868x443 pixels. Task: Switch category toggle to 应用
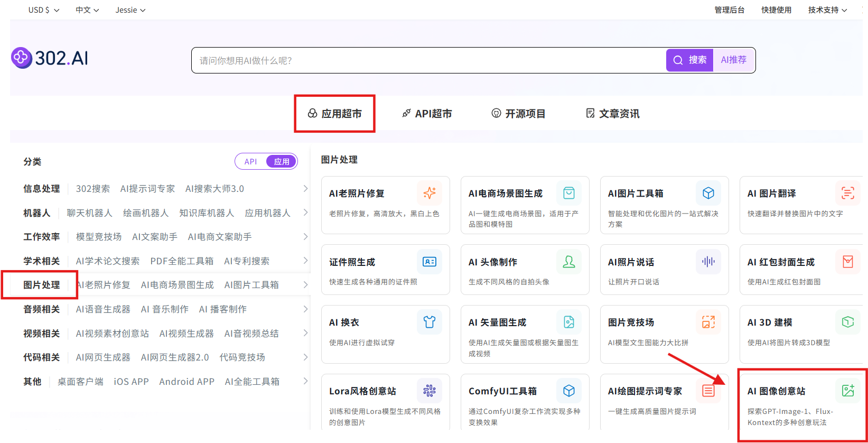point(282,162)
